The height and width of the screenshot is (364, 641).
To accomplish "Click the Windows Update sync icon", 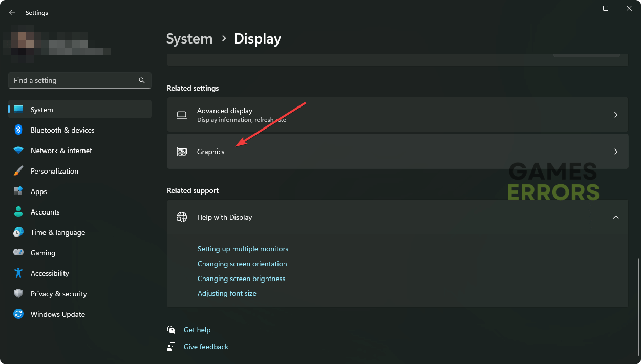I will 18,314.
